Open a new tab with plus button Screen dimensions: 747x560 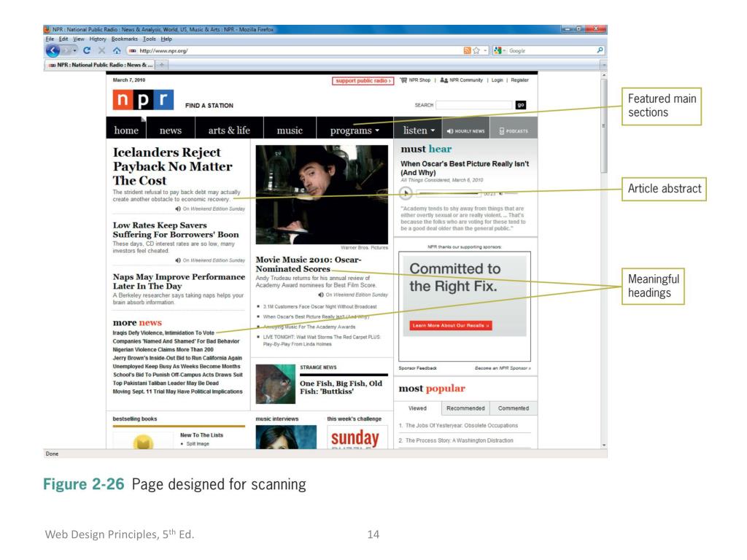click(161, 65)
